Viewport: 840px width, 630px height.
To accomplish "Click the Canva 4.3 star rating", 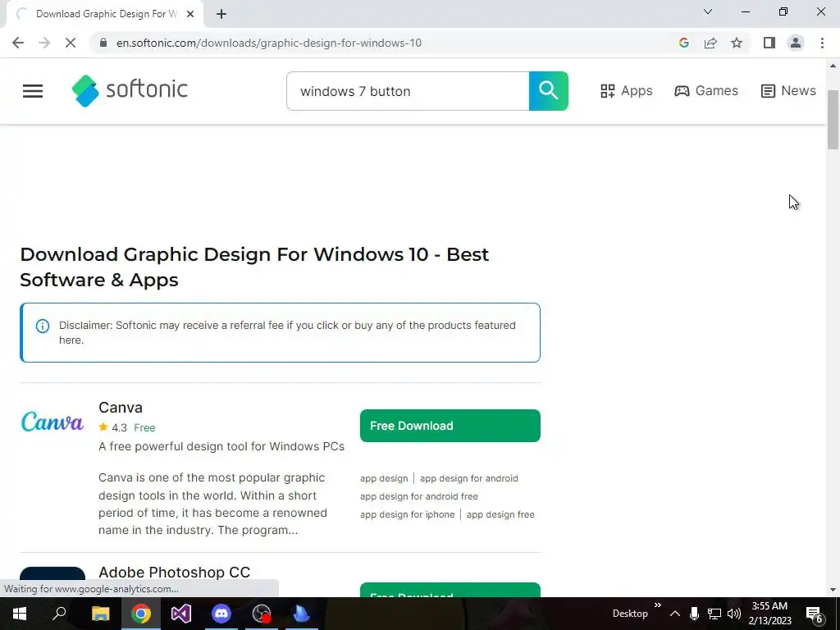I will pos(113,427).
